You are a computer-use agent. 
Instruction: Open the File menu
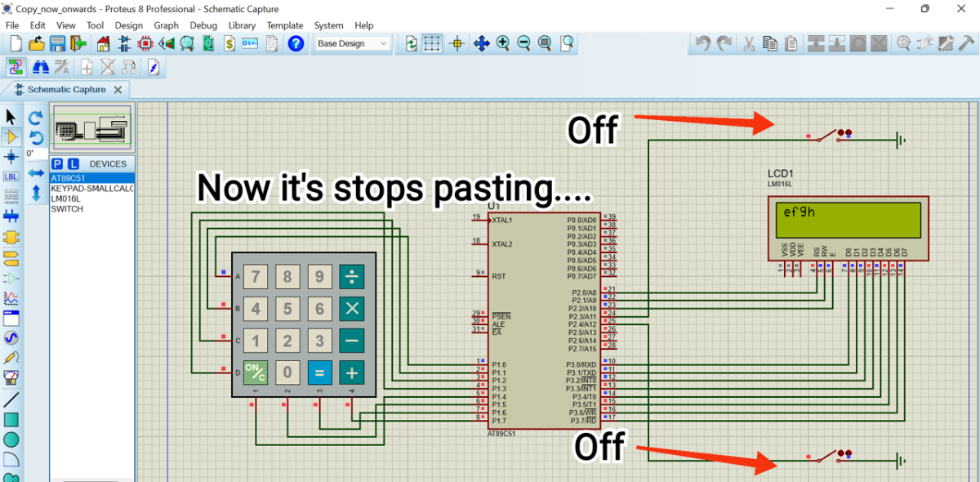(x=12, y=25)
